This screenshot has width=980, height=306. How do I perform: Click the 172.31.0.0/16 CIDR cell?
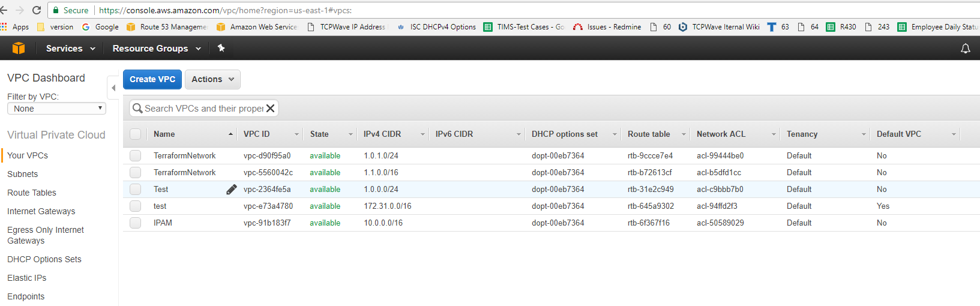[x=388, y=206]
